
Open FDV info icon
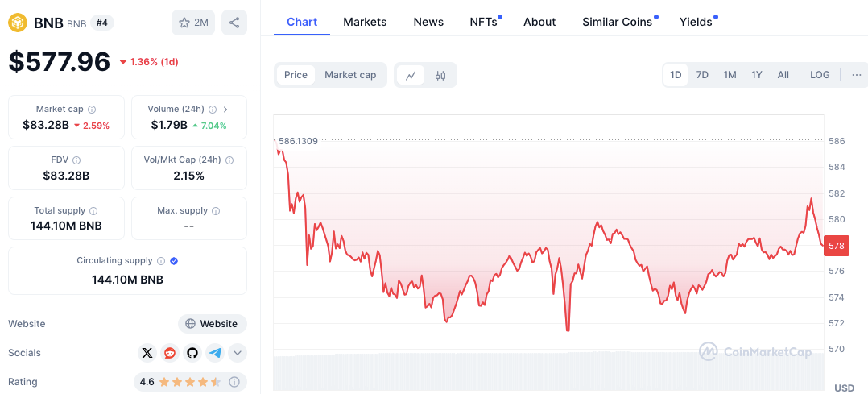click(76, 160)
